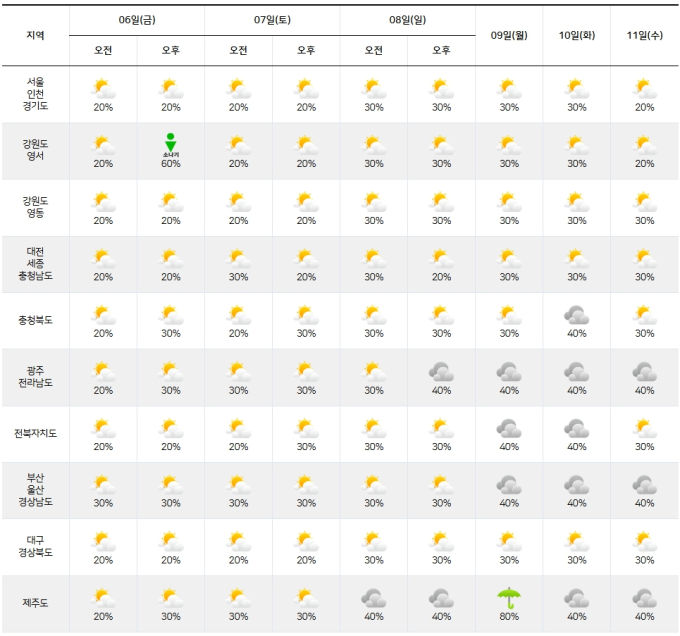This screenshot has width=680, height=636.
Task: Click the cloudy icon for 제주도 on 11일(수)
Action: coord(644,598)
